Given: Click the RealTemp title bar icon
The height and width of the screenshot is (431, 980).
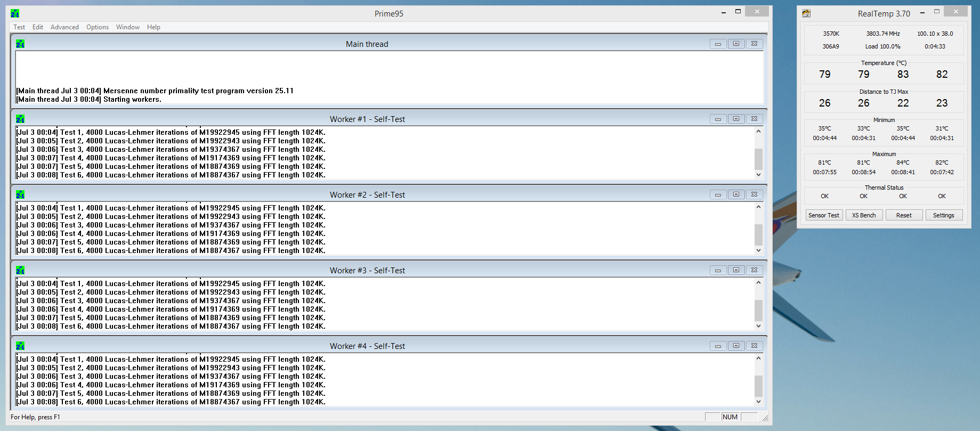Looking at the screenshot, I should pos(806,13).
